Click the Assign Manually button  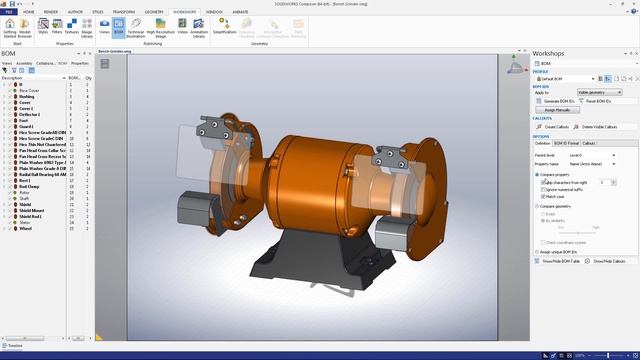coord(558,110)
